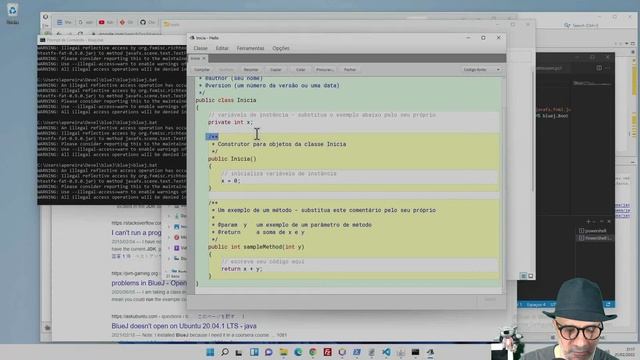The height and width of the screenshot is (360, 640).
Task: Click the Copiar toolbar button
Action: click(x=276, y=70)
